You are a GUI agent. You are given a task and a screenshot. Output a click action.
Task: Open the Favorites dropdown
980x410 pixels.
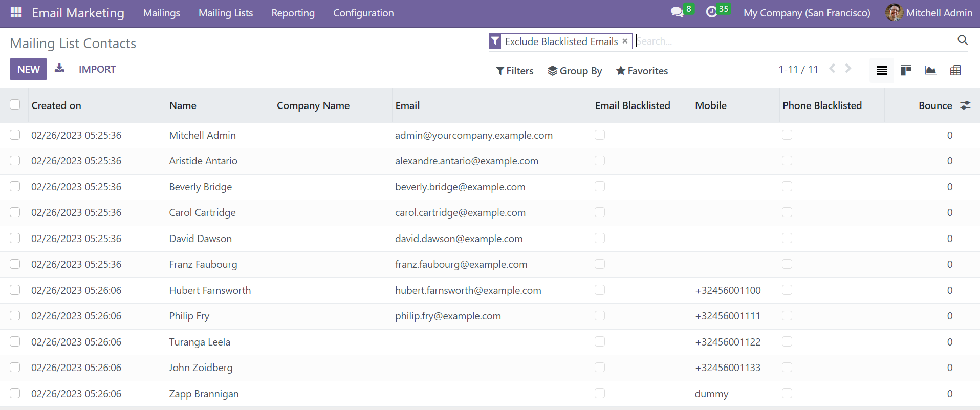pyautogui.click(x=642, y=71)
